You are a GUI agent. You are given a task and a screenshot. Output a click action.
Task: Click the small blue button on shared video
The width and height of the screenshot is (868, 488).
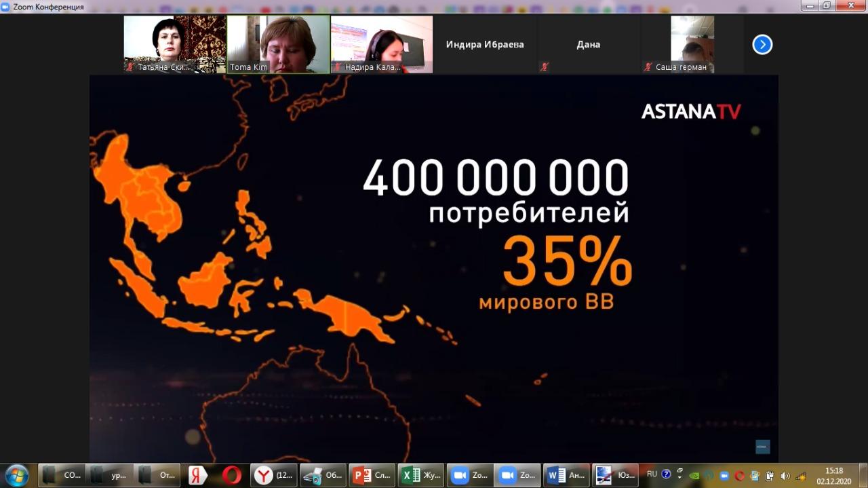[763, 447]
